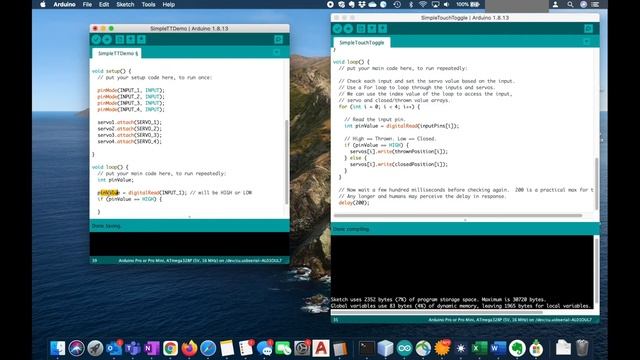Image resolution: width=640 pixels, height=360 pixels.
Task: Open the Arduino application menu
Action: (x=64, y=4)
